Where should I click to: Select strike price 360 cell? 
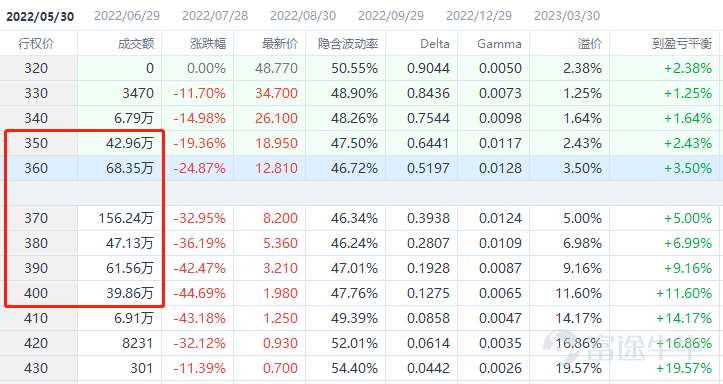39,168
